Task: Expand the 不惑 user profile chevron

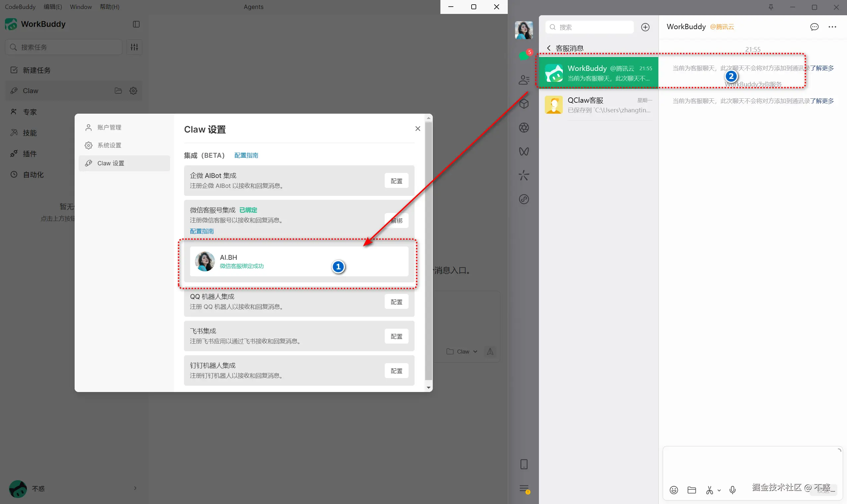Action: (135, 488)
